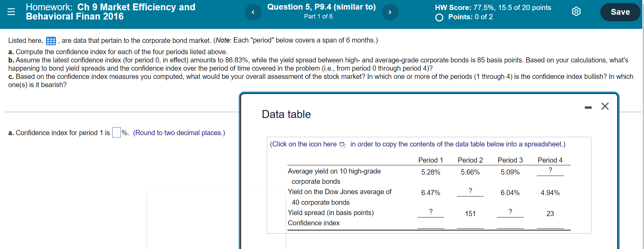Click the minimize dash on the Data table popup
This screenshot has width=644, height=249.
pos(588,107)
